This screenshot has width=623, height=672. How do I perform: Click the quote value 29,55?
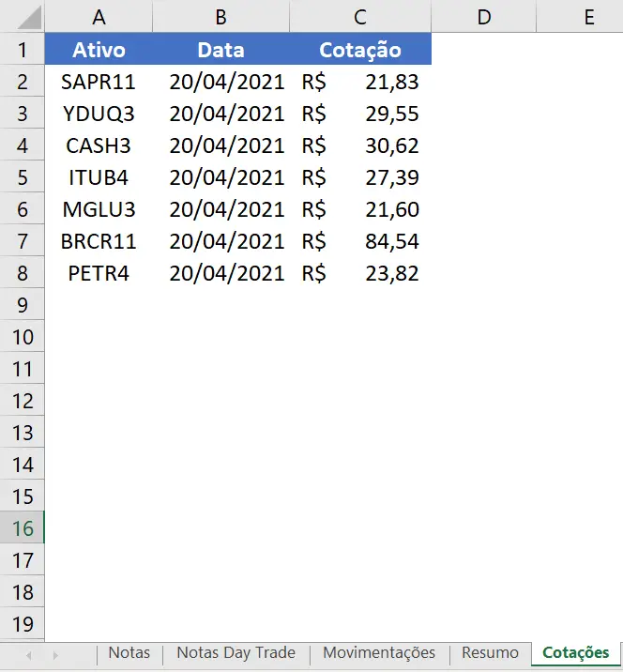(x=391, y=114)
